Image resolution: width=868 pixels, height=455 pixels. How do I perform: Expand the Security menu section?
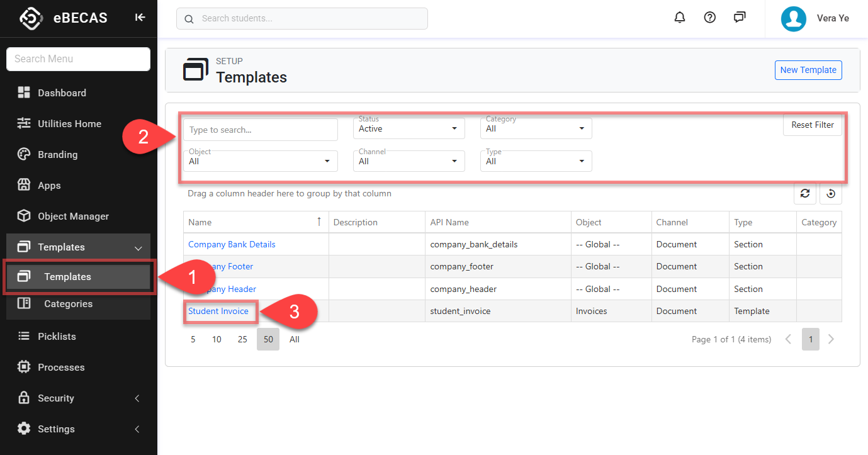click(x=78, y=398)
